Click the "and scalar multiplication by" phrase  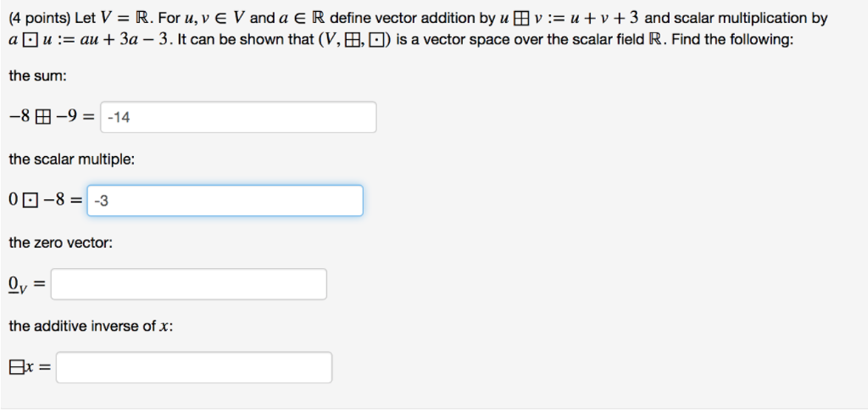coord(736,18)
